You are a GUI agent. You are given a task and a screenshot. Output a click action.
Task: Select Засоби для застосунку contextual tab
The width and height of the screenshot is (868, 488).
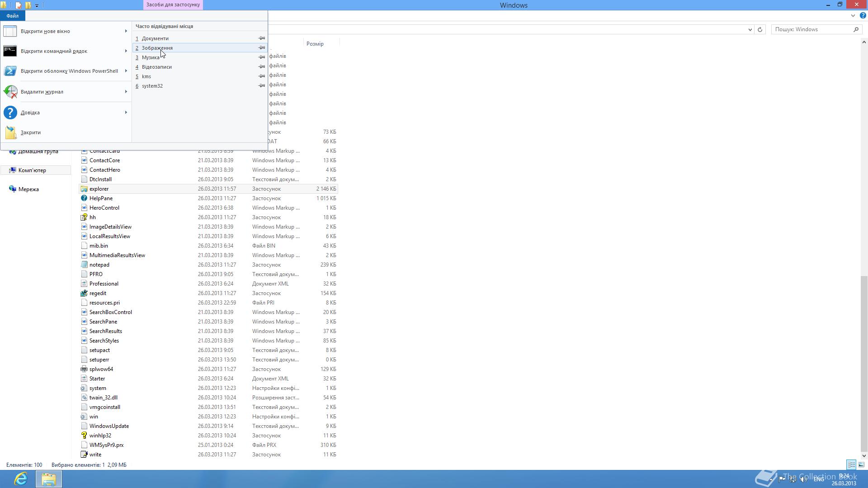click(x=173, y=5)
